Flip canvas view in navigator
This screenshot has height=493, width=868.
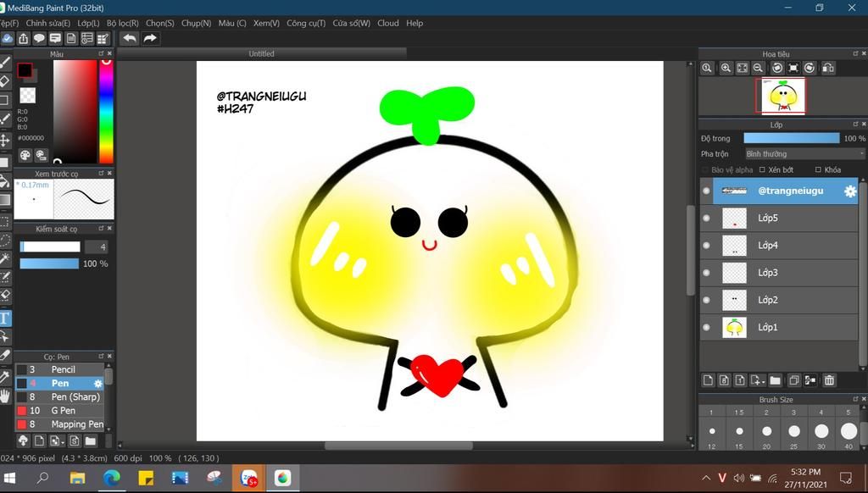coord(828,68)
